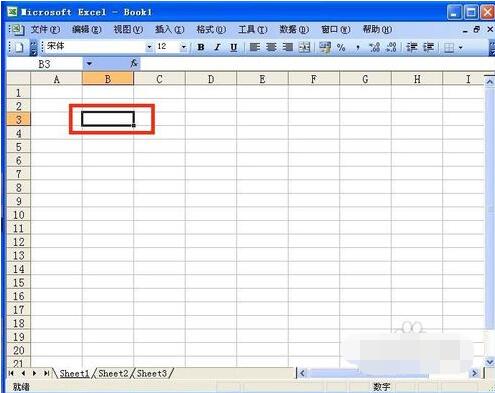Viewport: 495px width, 393px height.
Task: Switch to the Sheet3 tab
Action: tap(152, 373)
